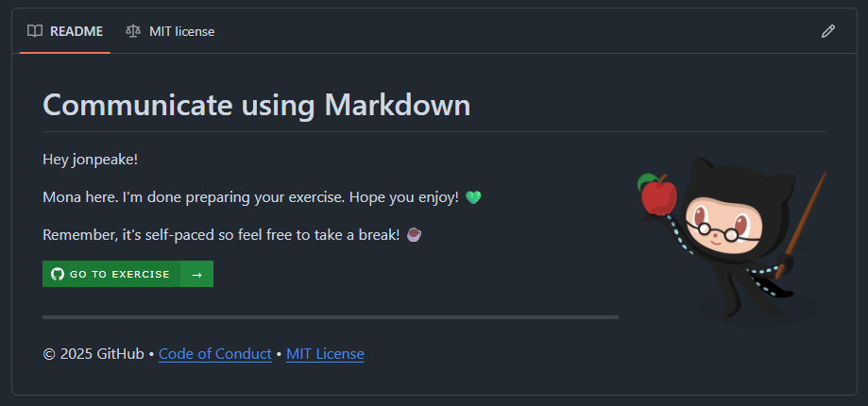Click the README book icon
The height and width of the screenshot is (406, 868).
click(35, 31)
